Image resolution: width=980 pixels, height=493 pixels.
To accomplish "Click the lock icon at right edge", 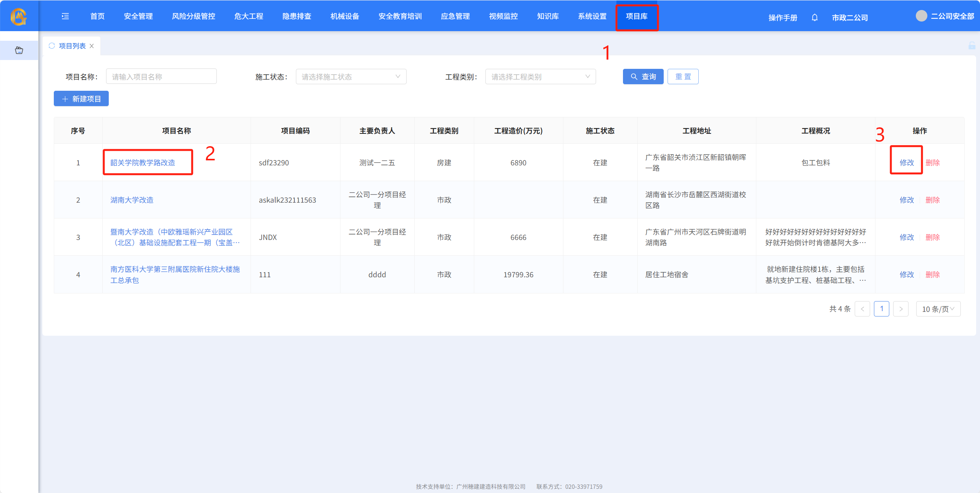I will 972,46.
